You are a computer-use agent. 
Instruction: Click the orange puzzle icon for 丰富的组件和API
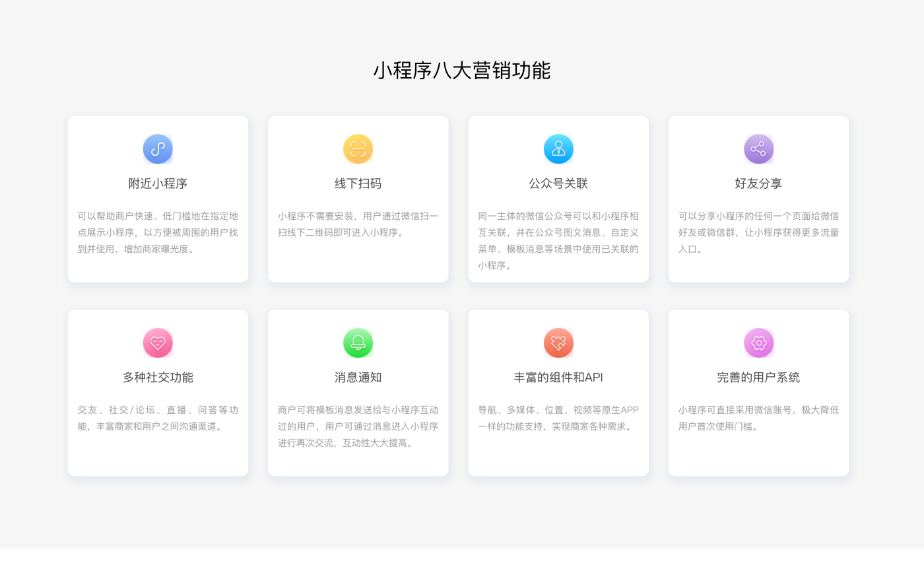[558, 343]
